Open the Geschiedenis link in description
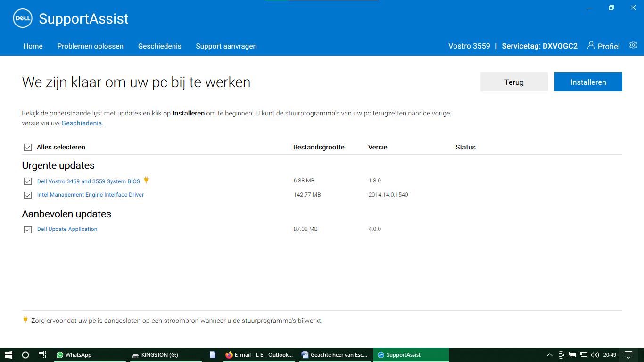Screen dimensions: 644x362 click(82, 123)
